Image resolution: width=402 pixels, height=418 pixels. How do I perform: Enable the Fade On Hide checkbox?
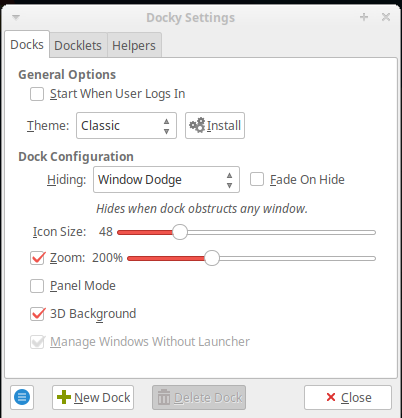point(257,179)
